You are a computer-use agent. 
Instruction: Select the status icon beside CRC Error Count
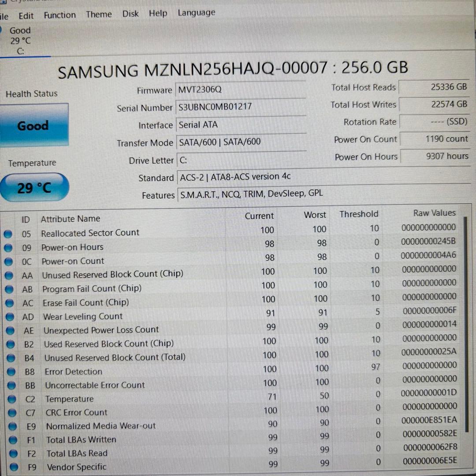(8, 413)
